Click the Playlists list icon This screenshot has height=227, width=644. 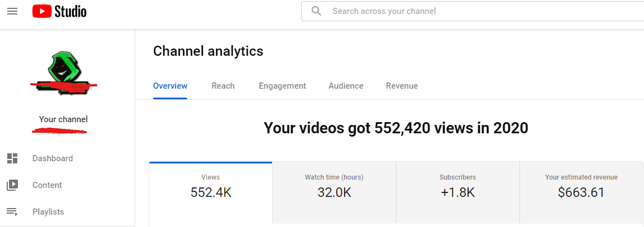(12, 212)
